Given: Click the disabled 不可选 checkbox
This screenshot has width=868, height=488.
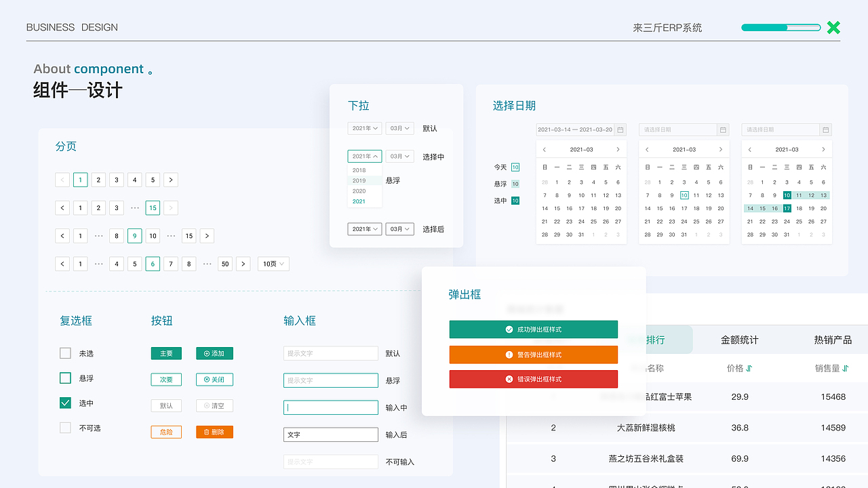Looking at the screenshot, I should [x=65, y=428].
